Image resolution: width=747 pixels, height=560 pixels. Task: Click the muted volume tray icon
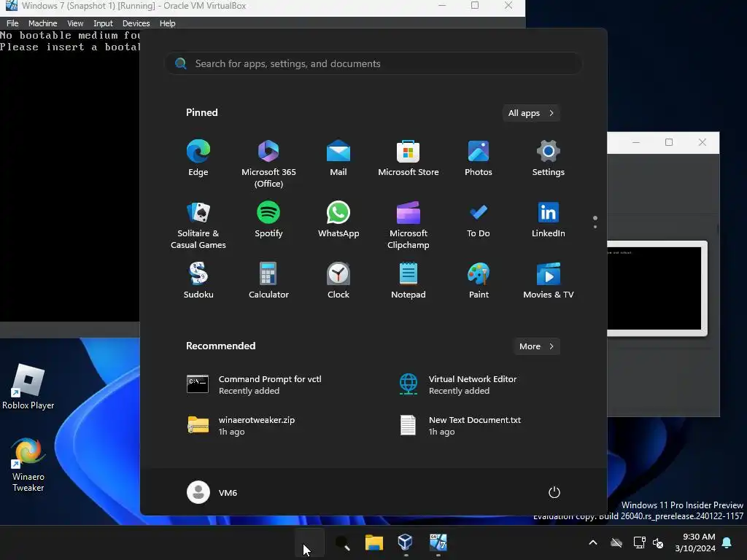coord(659,542)
